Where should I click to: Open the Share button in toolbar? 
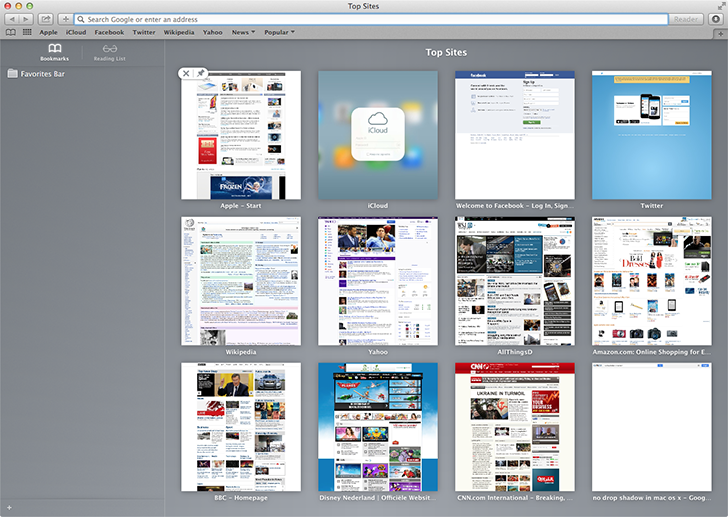tap(46, 19)
